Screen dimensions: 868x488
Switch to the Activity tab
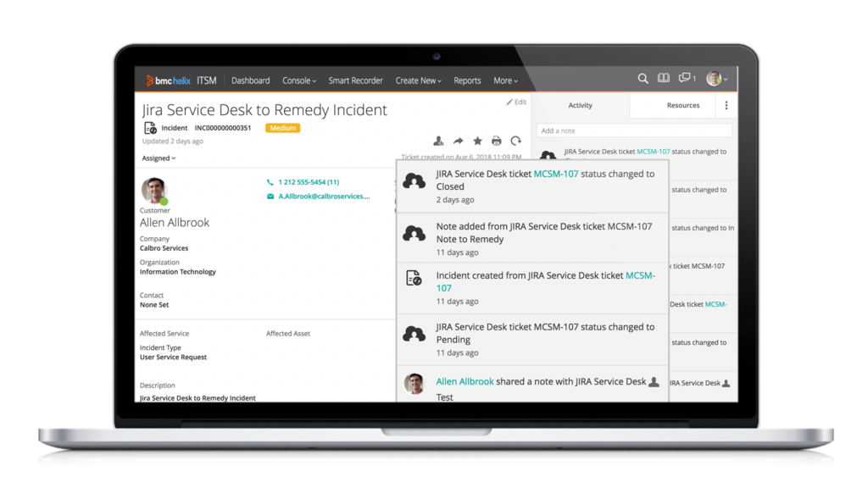pos(580,105)
